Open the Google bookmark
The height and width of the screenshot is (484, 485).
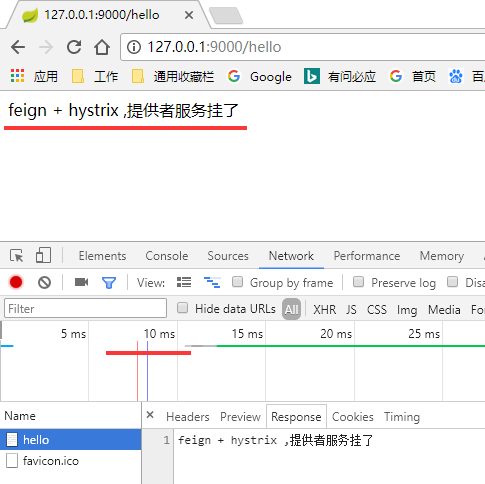click(259, 76)
